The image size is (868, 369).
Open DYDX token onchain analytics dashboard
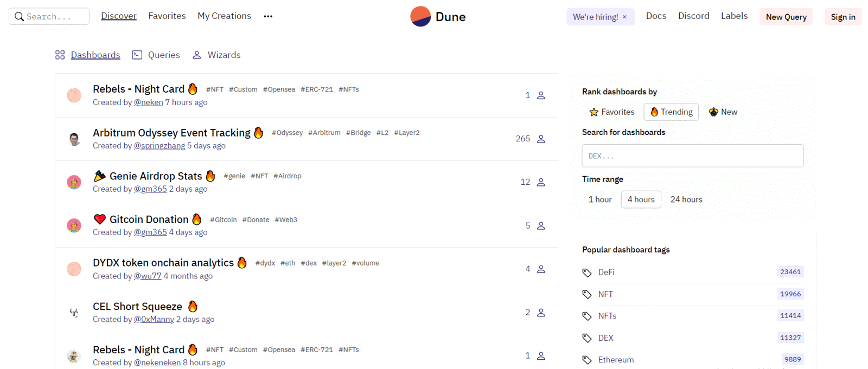163,263
